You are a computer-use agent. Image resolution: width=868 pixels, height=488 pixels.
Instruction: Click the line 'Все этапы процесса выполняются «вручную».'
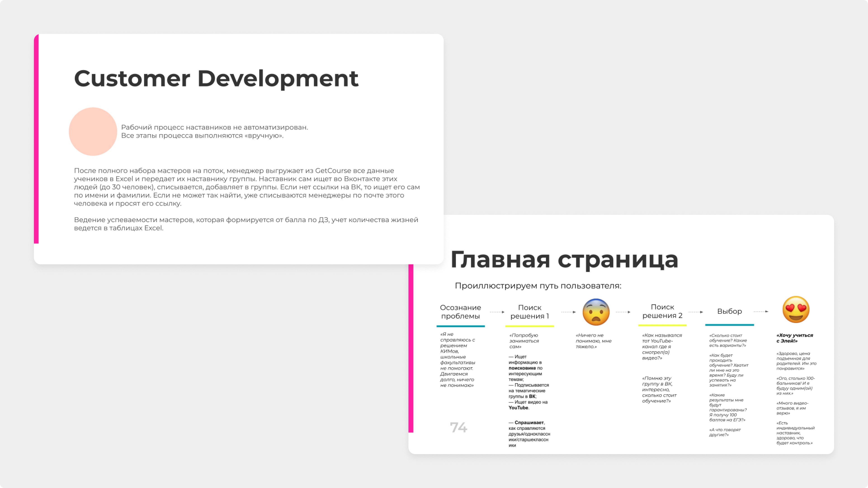[x=202, y=136]
